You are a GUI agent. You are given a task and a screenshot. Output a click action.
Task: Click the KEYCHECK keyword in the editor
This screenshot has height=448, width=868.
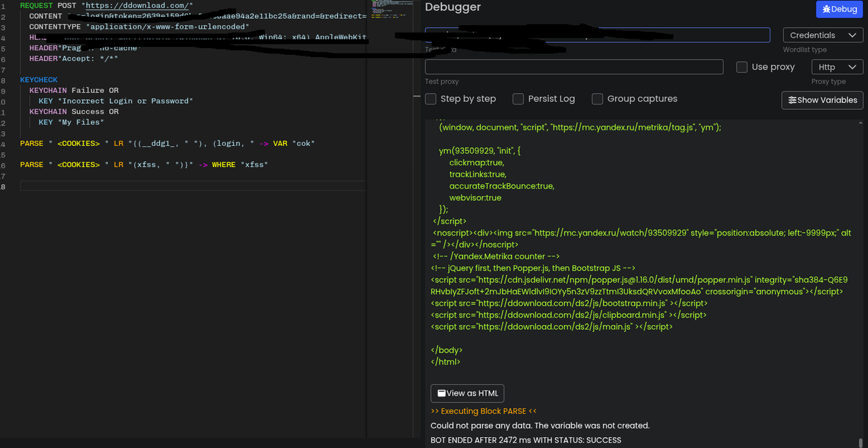tap(39, 80)
